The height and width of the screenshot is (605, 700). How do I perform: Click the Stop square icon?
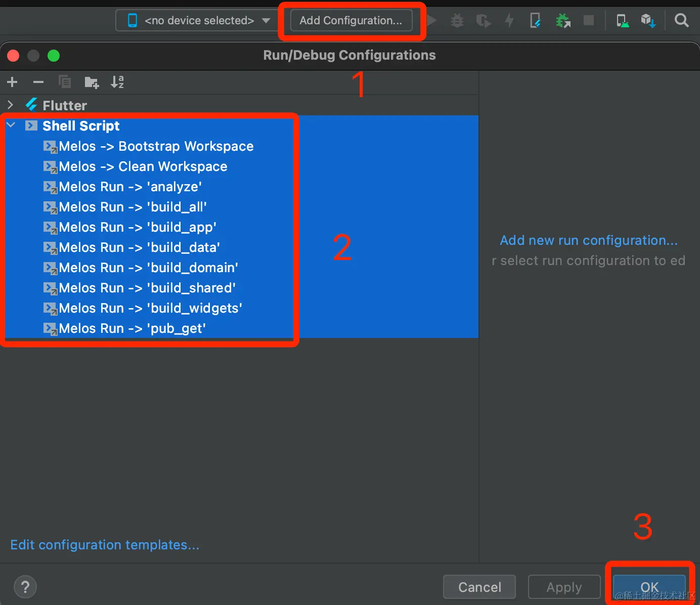tap(589, 20)
